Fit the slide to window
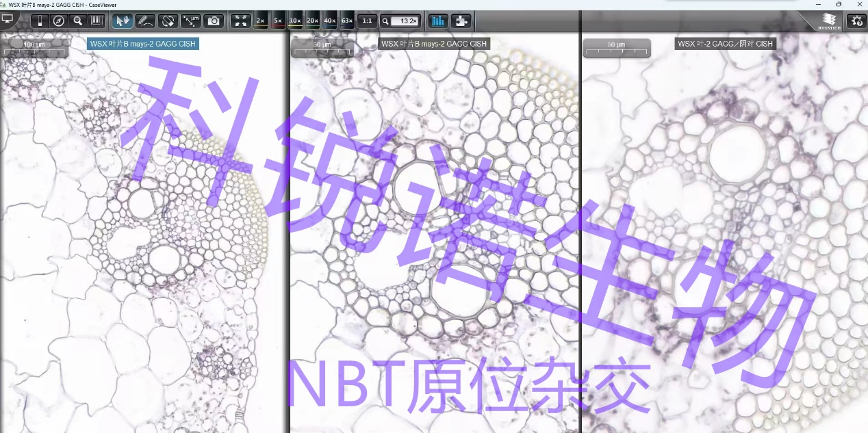This screenshot has width=868, height=433. coord(241,21)
